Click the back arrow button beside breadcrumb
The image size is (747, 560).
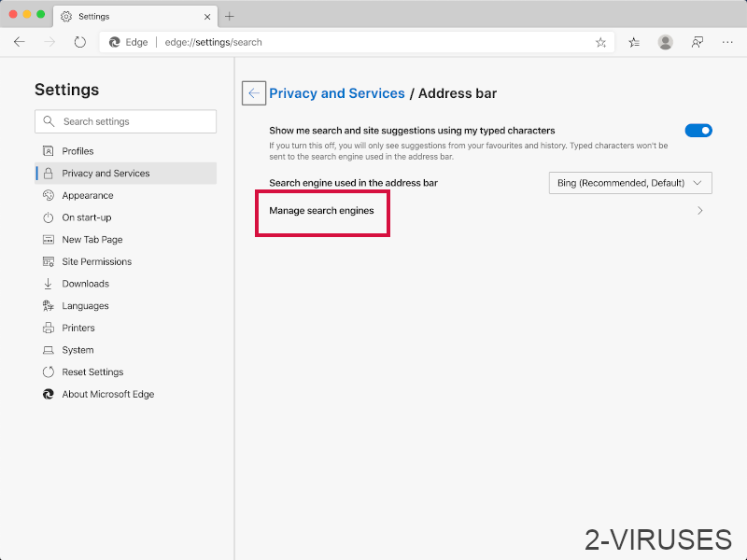tap(254, 92)
